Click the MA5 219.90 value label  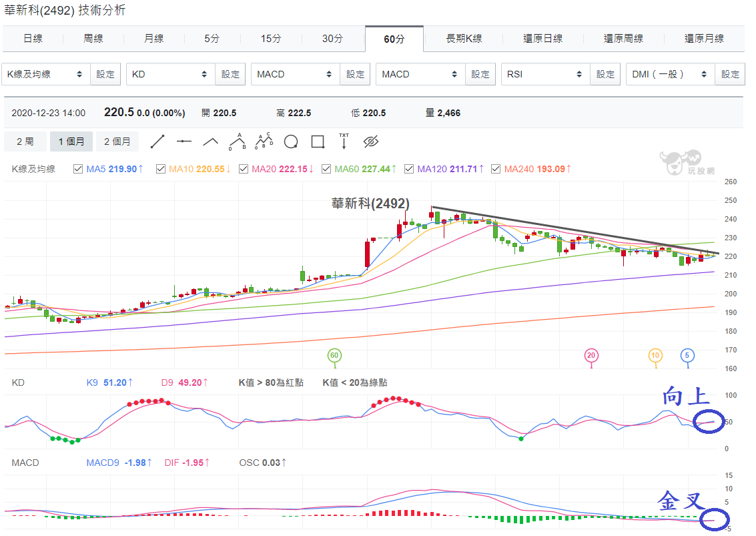(x=115, y=169)
